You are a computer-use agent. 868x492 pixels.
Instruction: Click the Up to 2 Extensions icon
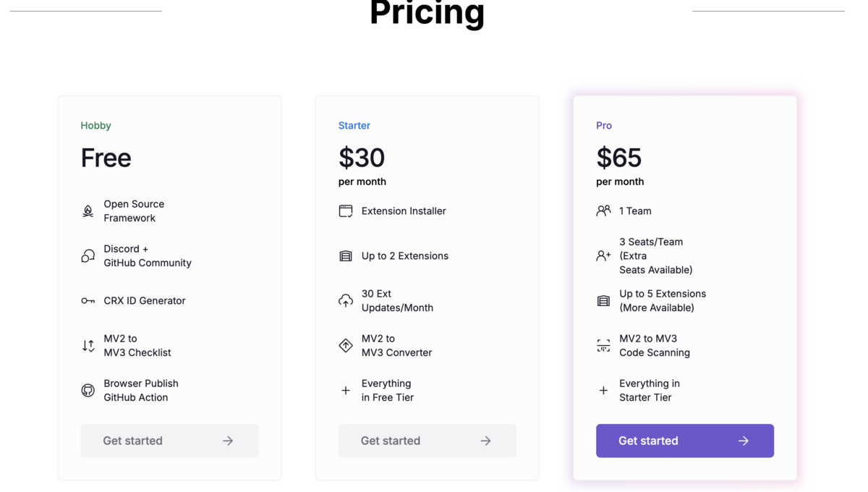tap(346, 256)
